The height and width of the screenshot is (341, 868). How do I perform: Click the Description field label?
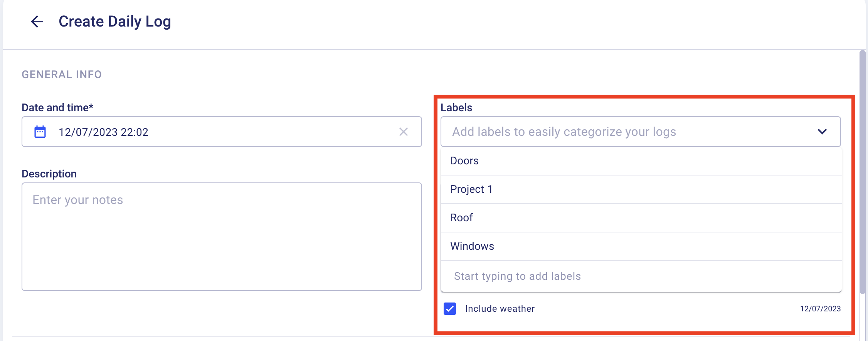(x=49, y=174)
